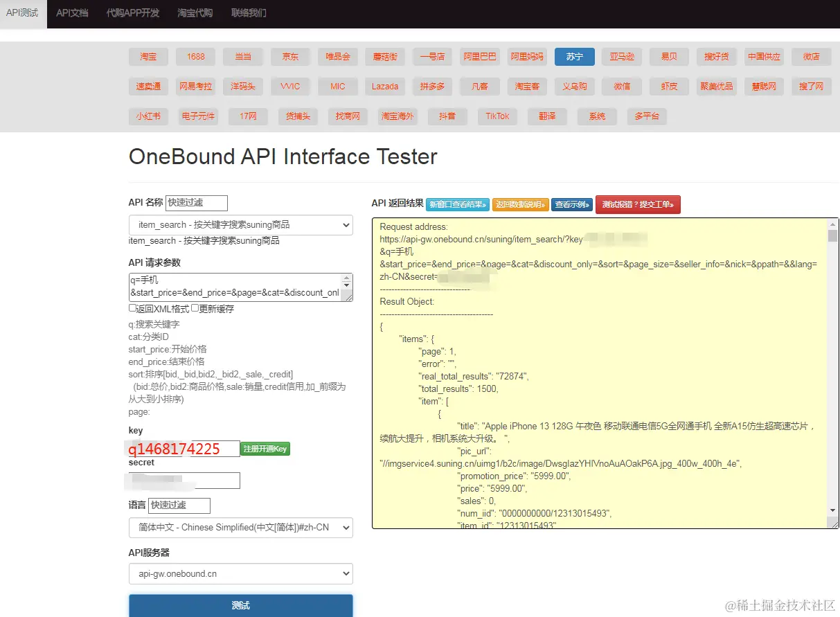
Task: Select the 淘宝 platform button
Action: click(148, 57)
